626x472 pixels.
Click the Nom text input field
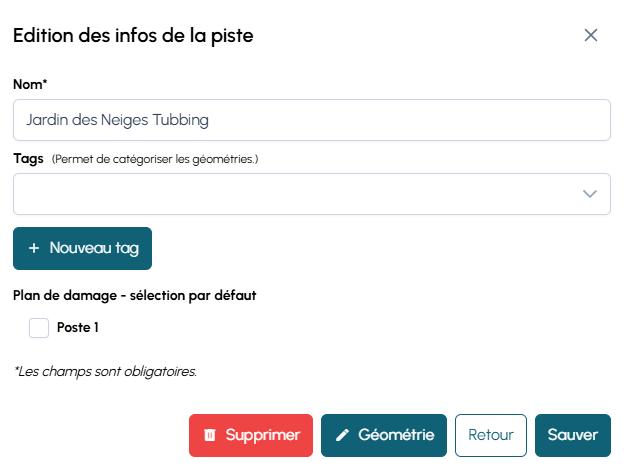(311, 120)
